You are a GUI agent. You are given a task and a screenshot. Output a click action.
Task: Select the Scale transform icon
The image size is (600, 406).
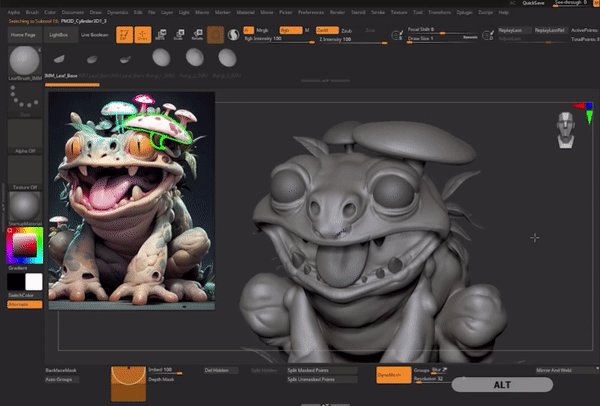(x=179, y=35)
